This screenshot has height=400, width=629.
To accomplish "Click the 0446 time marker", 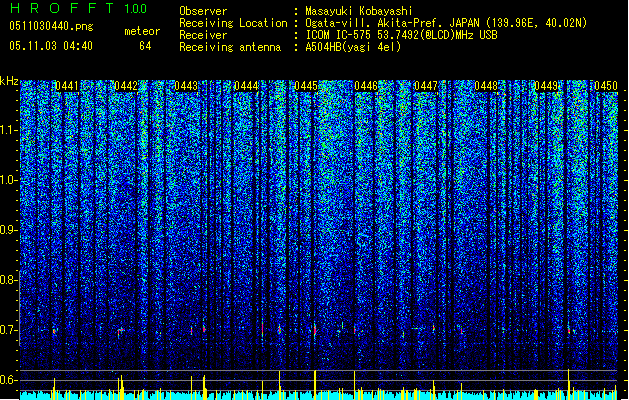I will (x=366, y=86).
